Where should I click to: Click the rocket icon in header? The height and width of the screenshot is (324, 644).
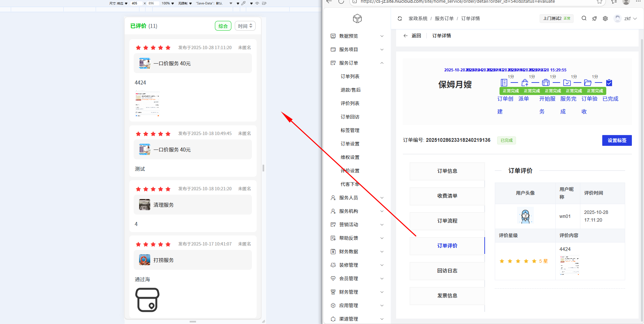coord(594,19)
